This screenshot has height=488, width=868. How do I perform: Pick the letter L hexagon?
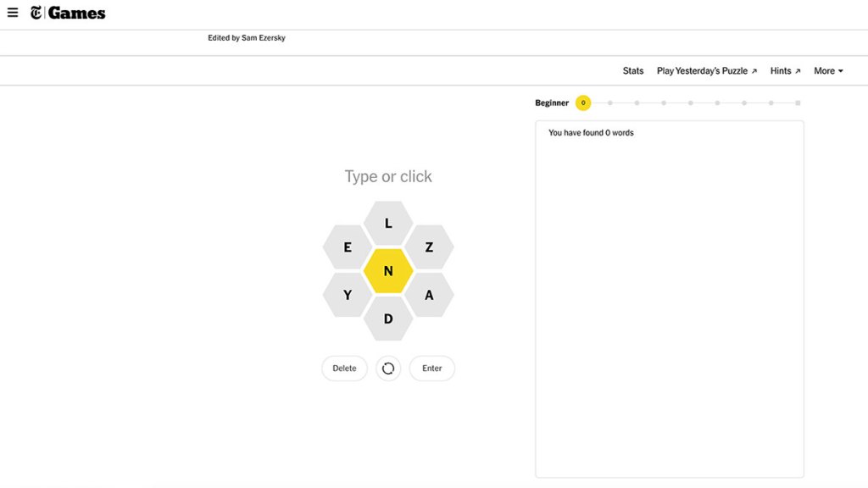[388, 224]
